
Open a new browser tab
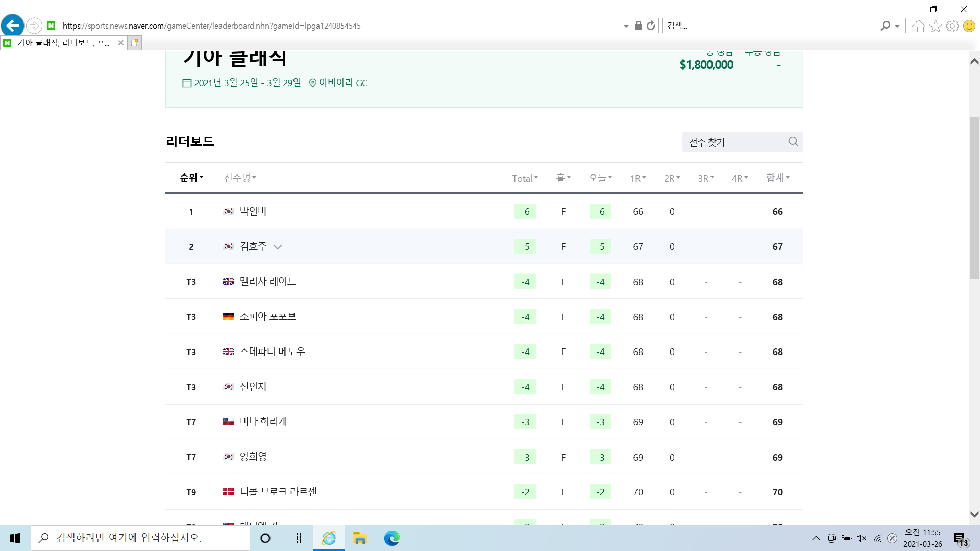[134, 43]
